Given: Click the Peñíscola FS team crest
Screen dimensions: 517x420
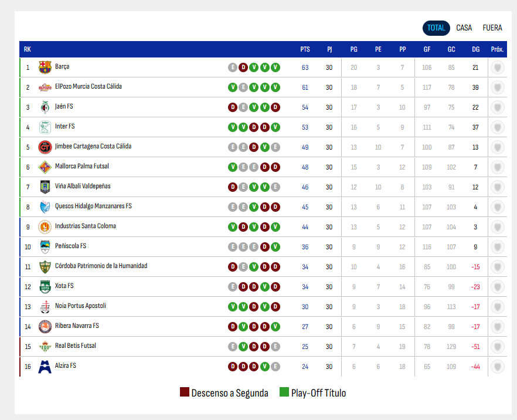Looking at the screenshot, I should point(45,247).
